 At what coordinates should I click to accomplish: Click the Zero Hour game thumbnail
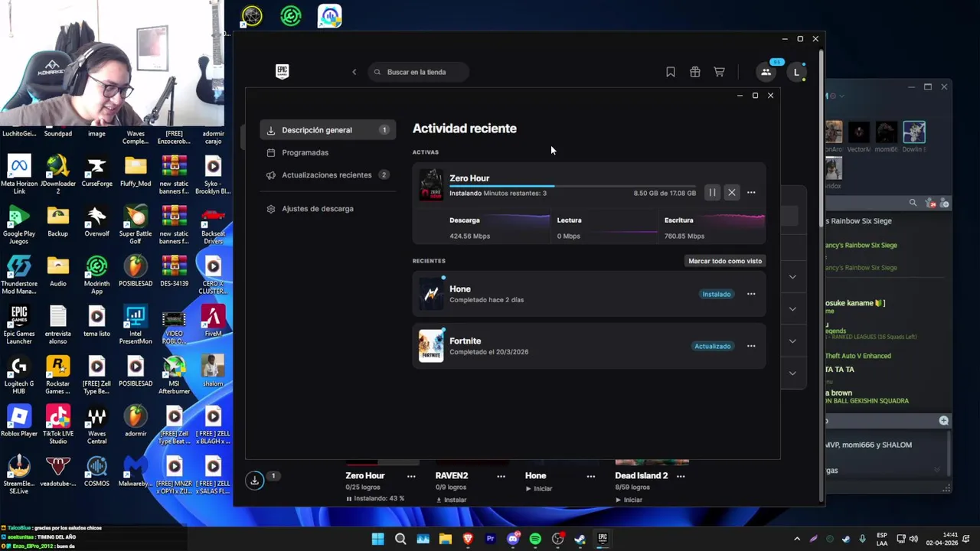(x=431, y=185)
